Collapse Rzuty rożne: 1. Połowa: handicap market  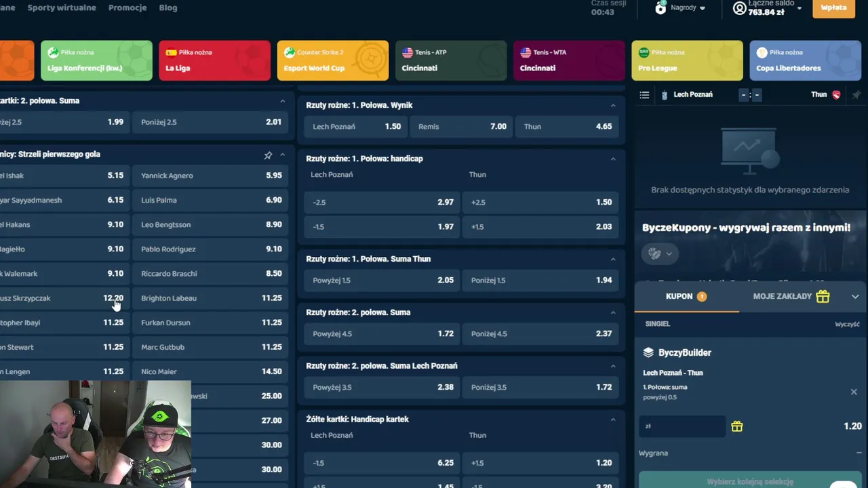point(613,159)
